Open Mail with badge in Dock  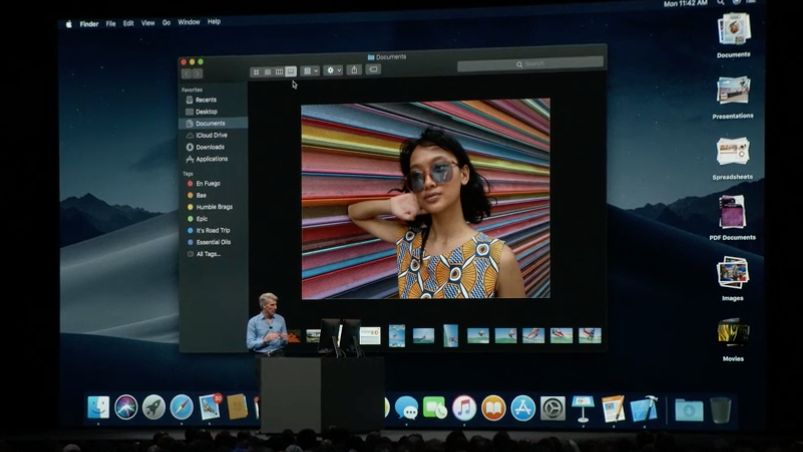click(x=210, y=407)
